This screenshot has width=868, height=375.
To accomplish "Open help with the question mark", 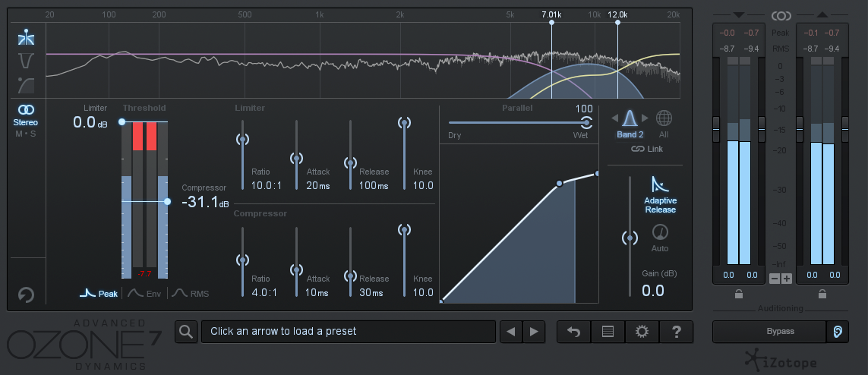I will pos(676,331).
